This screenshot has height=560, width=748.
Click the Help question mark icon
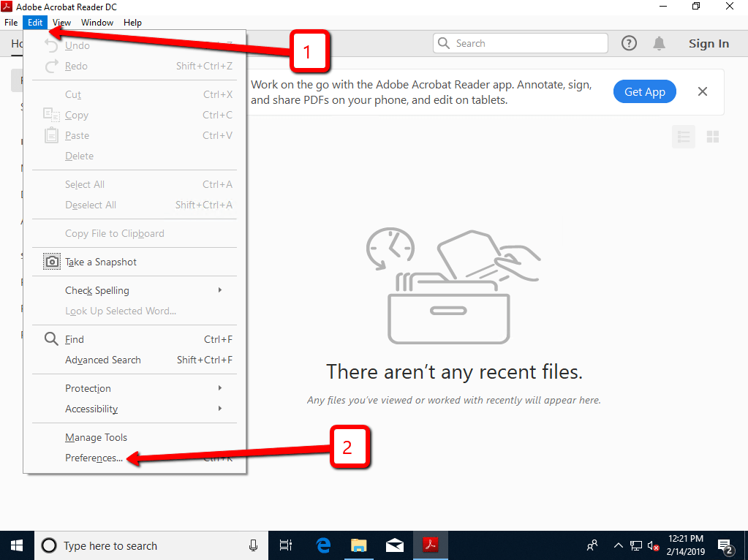tap(629, 43)
